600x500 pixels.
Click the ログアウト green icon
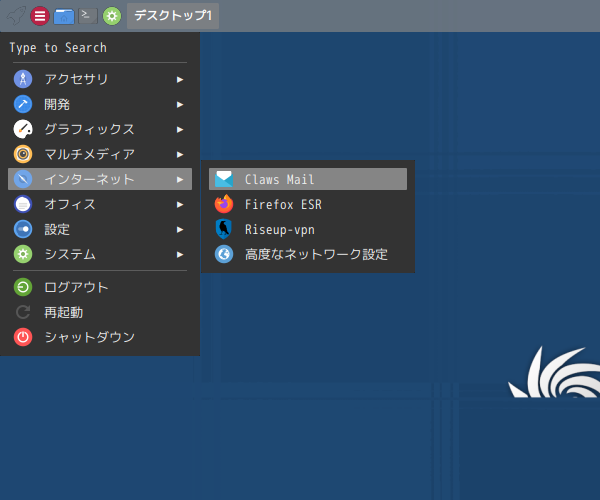(x=23, y=287)
